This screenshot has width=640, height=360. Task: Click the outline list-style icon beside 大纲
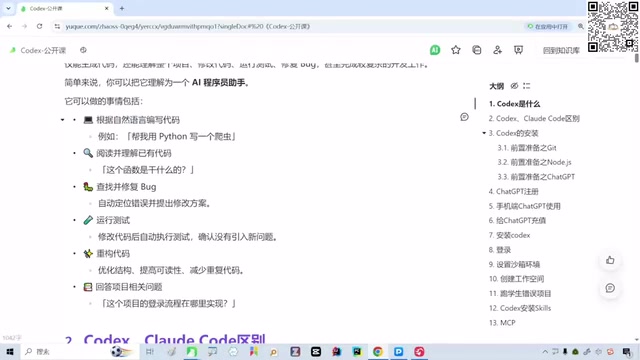tap(527, 86)
